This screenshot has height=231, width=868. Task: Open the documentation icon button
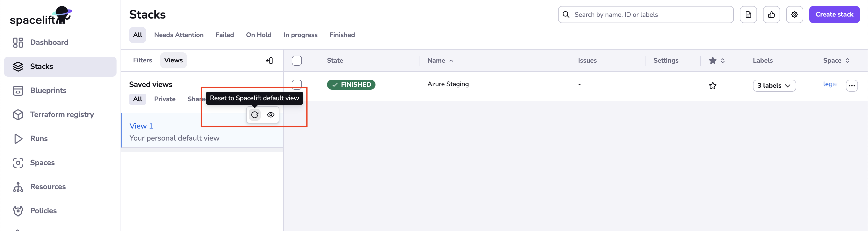click(748, 15)
